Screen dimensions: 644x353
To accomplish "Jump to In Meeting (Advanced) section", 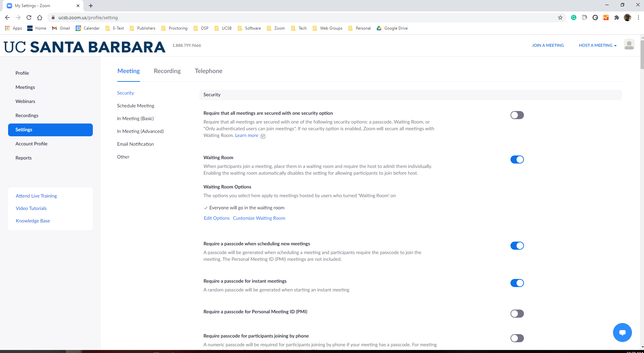I will pos(140,131).
